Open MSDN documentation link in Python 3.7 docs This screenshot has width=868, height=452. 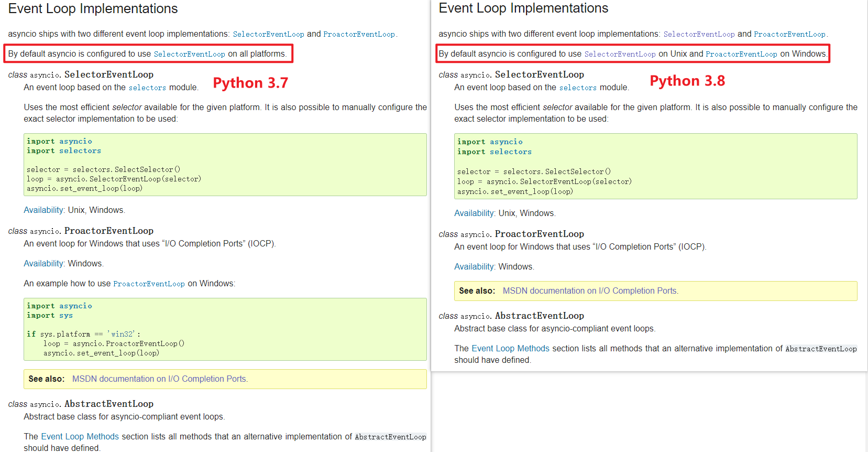[160, 379]
